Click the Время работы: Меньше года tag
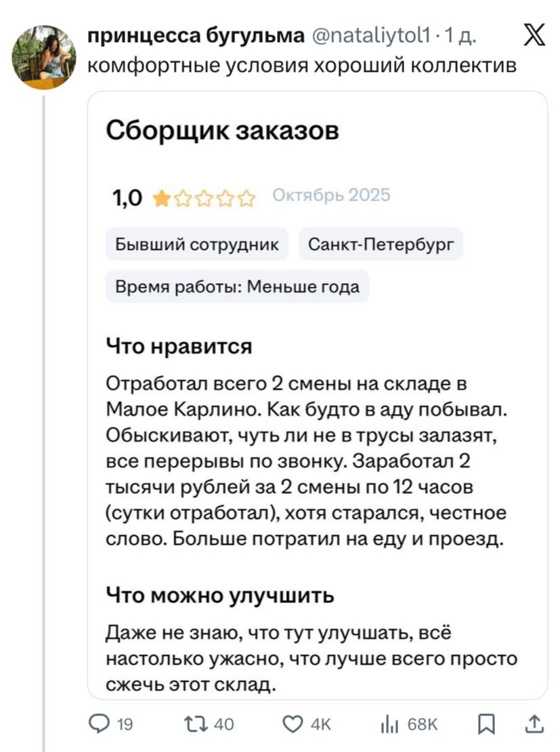560x752 pixels. point(237,287)
